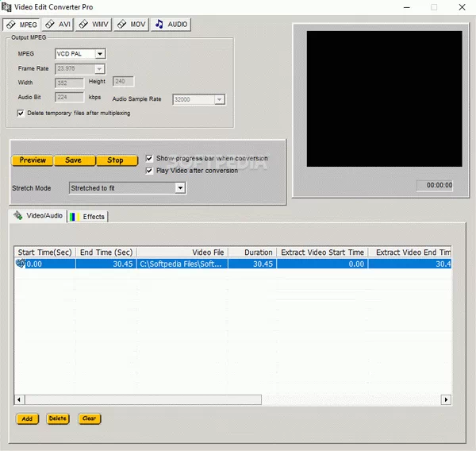The width and height of the screenshot is (476, 451).
Task: Open the MPEG VCD PAL dropdown
Action: pos(100,54)
